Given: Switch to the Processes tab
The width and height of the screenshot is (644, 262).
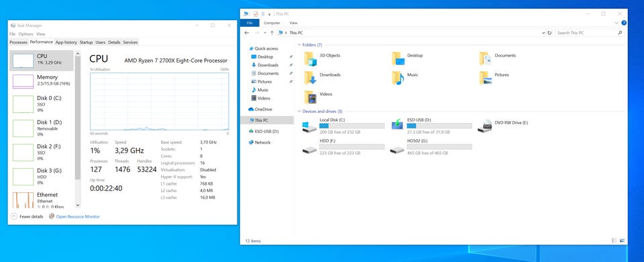Looking at the screenshot, I should (19, 42).
